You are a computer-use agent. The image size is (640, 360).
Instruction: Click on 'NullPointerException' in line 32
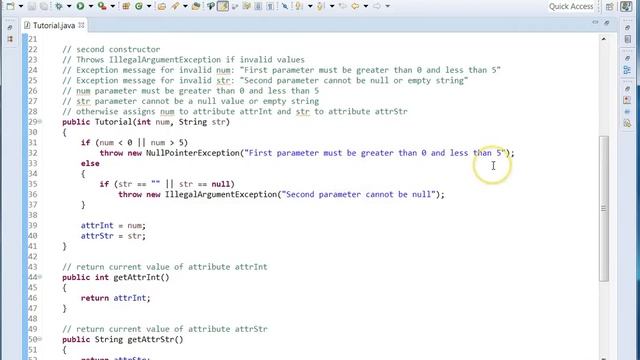click(193, 153)
